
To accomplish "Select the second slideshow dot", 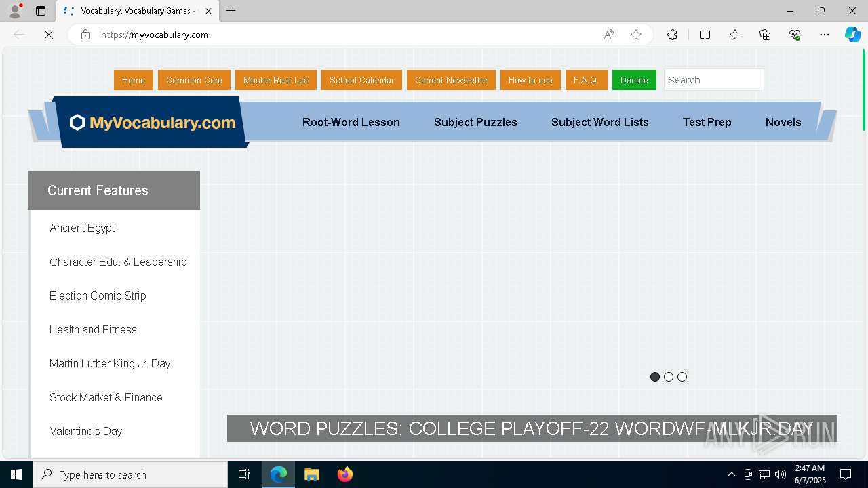I will pos(669,377).
